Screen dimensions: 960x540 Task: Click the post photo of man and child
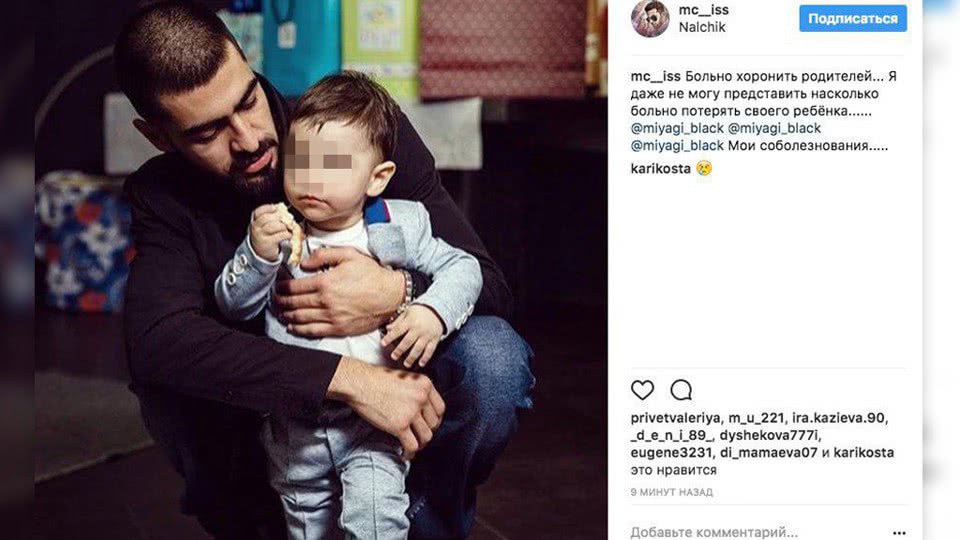pyautogui.click(x=321, y=270)
